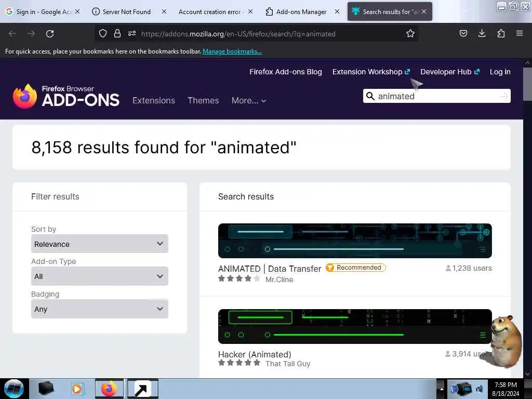Screen dimensions: 532x399
Task: Open the Hacker (Animated) theme
Action: tap(255, 354)
